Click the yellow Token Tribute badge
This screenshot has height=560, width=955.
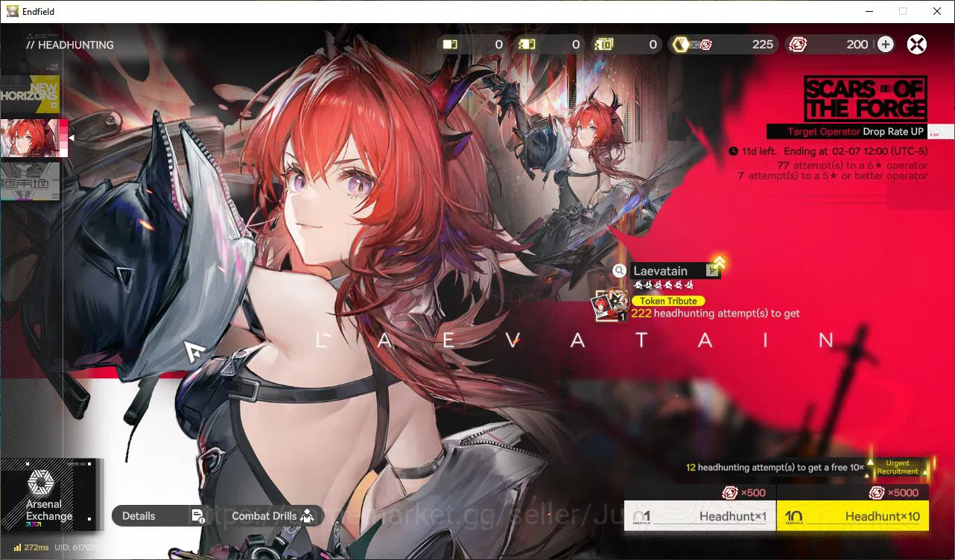point(668,301)
